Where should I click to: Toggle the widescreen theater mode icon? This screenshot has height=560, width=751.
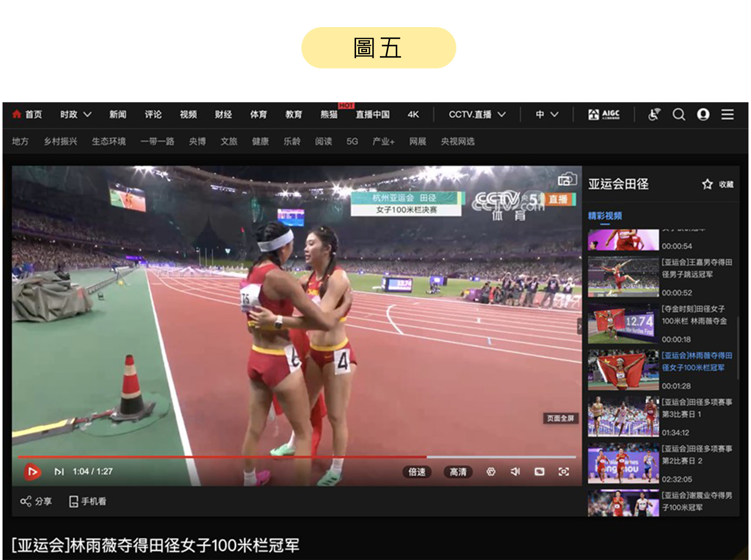539,472
